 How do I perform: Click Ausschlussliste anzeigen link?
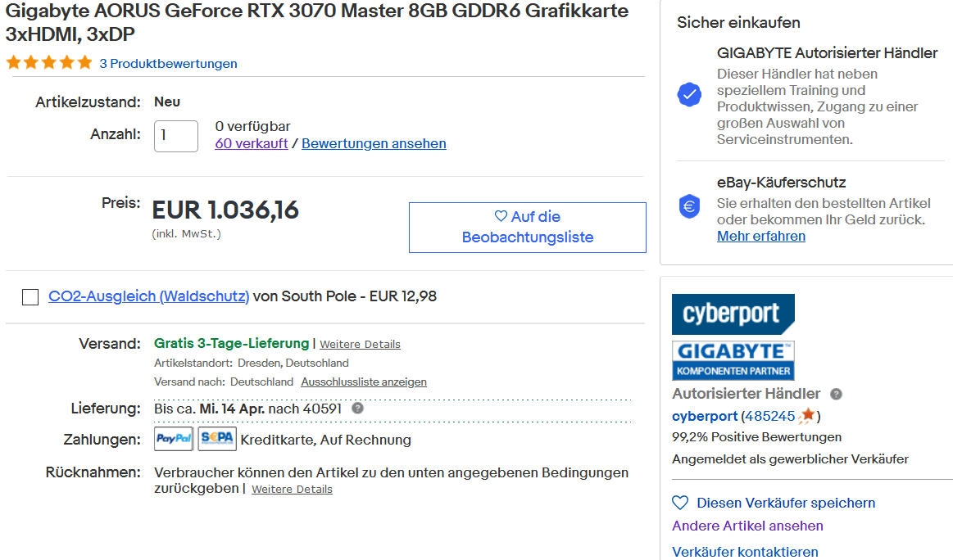click(364, 382)
